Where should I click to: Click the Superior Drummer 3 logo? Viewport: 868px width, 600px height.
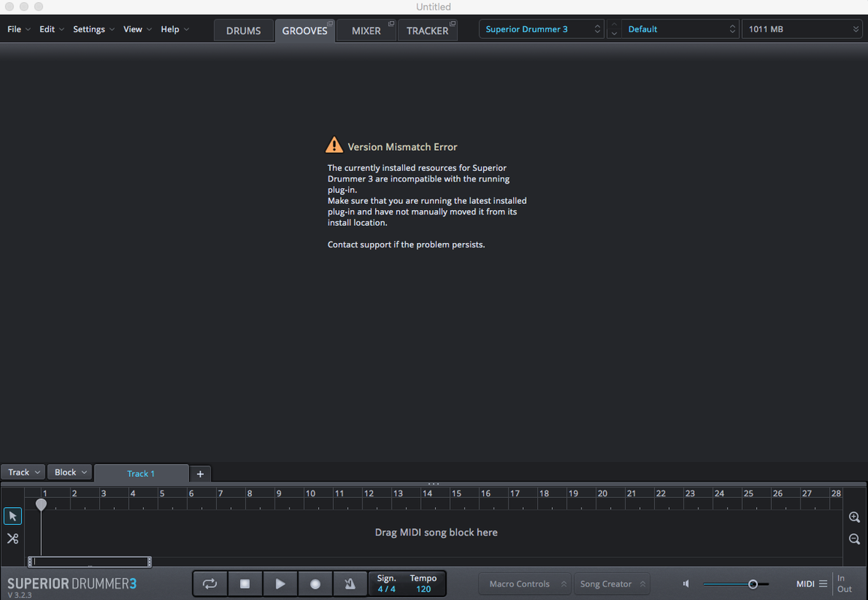(x=72, y=583)
